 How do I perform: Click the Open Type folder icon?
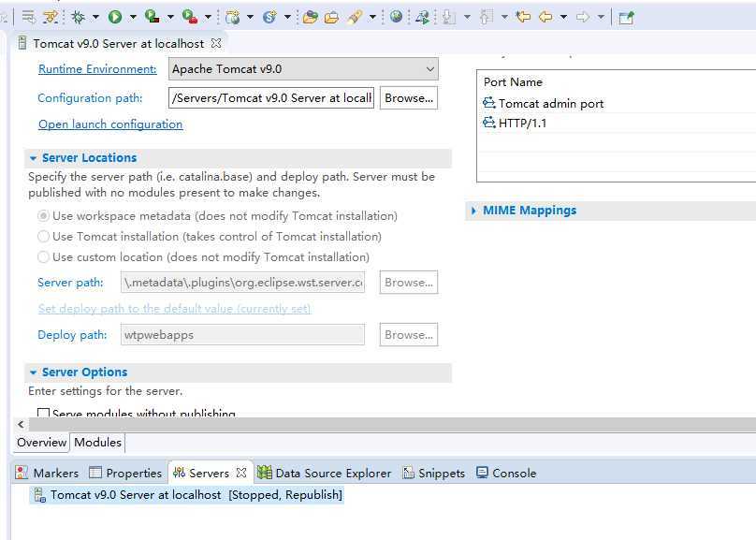point(310,18)
